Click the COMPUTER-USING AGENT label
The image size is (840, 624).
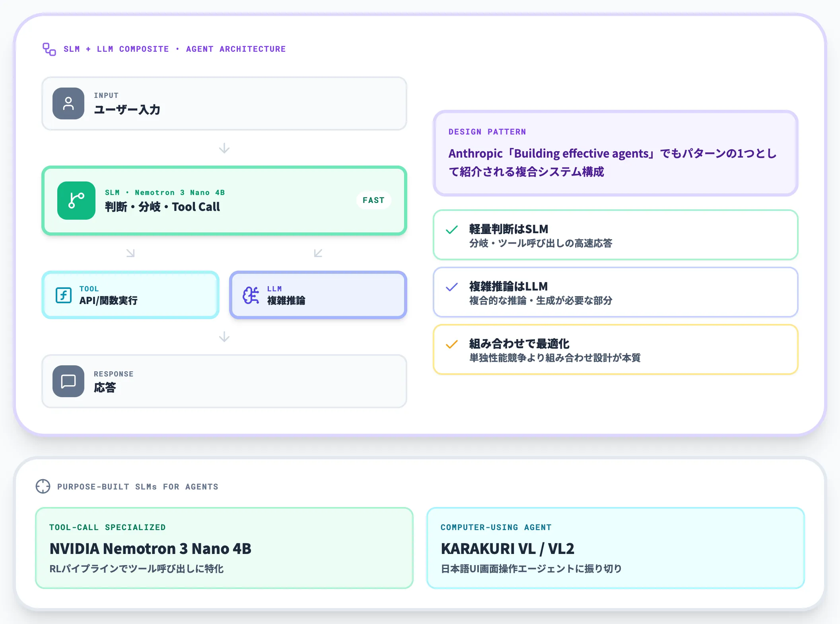click(x=496, y=527)
